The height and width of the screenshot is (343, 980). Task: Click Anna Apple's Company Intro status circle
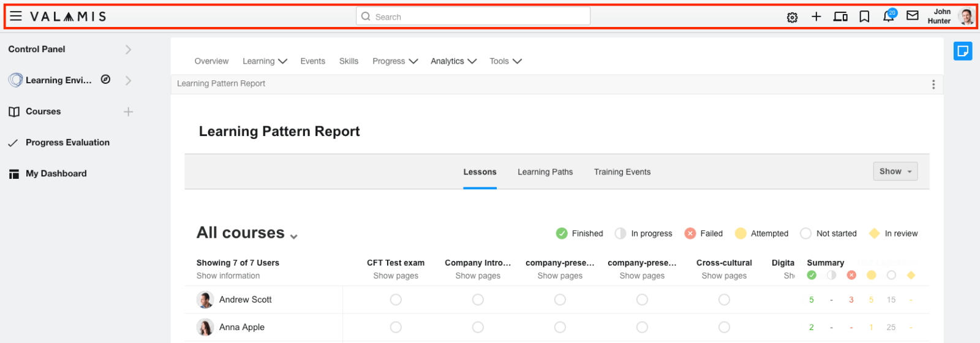pyautogui.click(x=478, y=327)
